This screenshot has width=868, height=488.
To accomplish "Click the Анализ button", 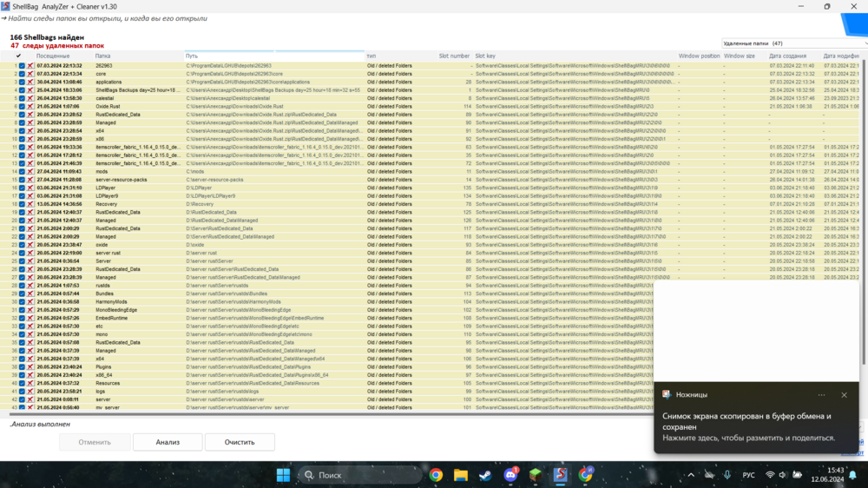I will [x=168, y=442].
